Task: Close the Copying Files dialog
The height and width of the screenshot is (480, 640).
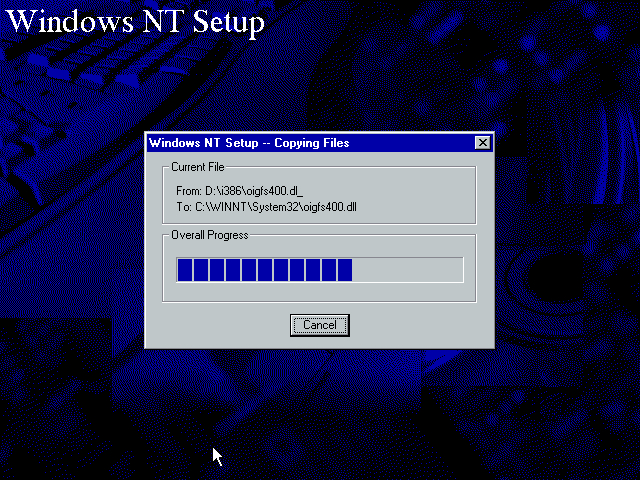Action: pos(483,143)
